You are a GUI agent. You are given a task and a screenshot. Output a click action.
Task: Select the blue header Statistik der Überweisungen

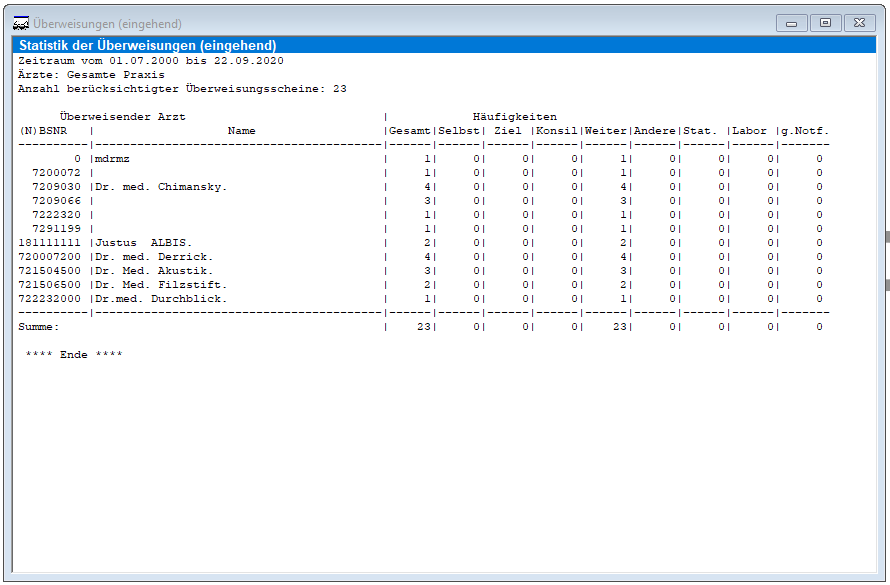pyautogui.click(x=148, y=46)
